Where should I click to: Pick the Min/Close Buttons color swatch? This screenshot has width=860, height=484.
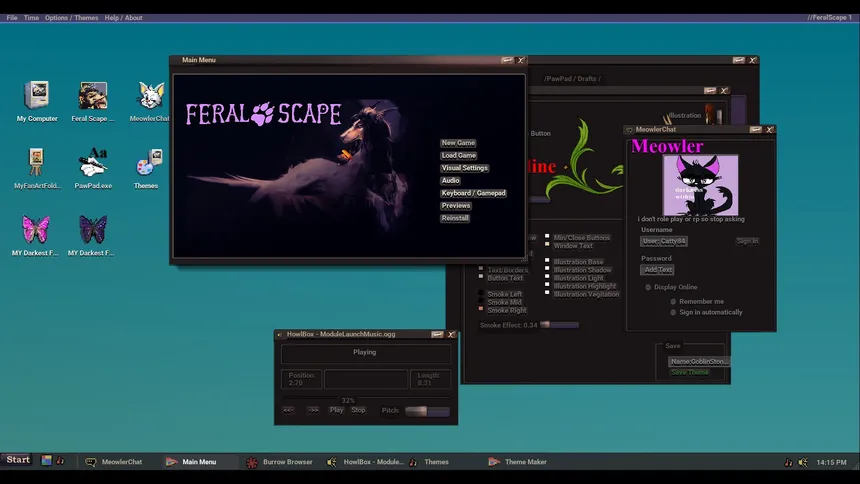pos(547,237)
